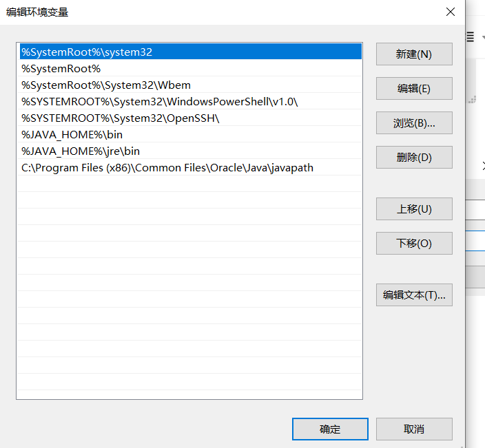Select the %JAVA_HOME%\jre\bin entry
485x448 pixels.
(x=191, y=151)
